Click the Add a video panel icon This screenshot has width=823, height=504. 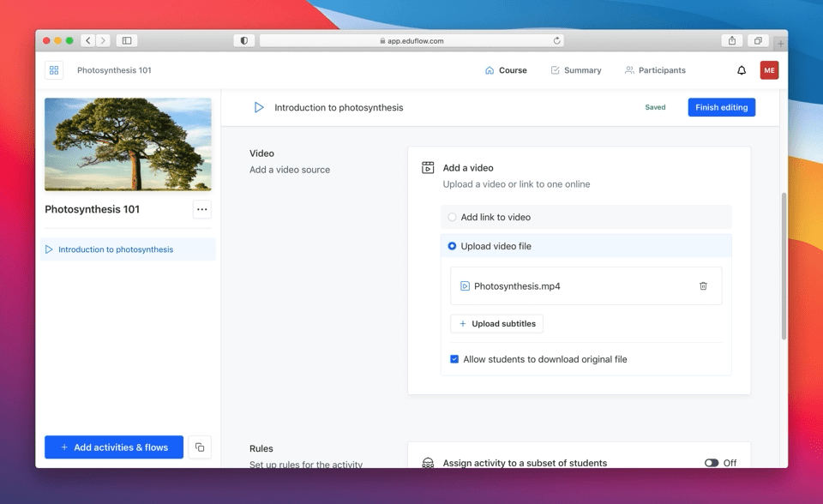(427, 167)
